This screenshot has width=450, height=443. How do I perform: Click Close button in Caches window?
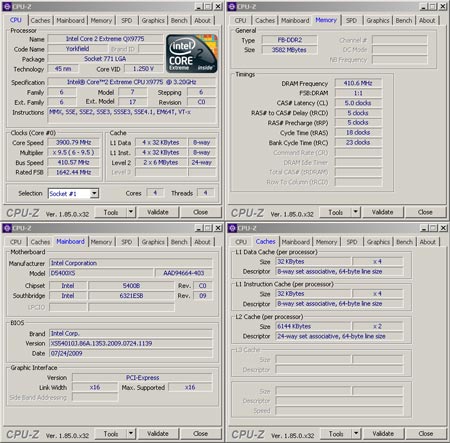[426, 434]
